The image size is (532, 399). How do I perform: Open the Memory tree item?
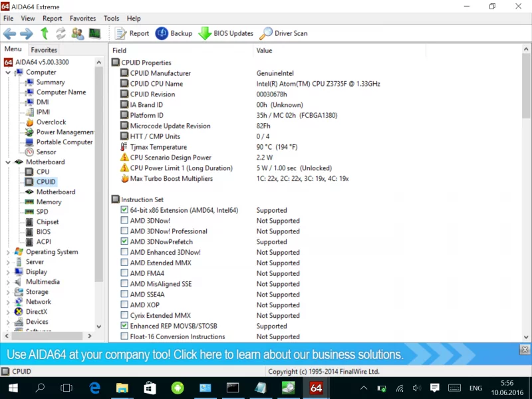point(49,202)
